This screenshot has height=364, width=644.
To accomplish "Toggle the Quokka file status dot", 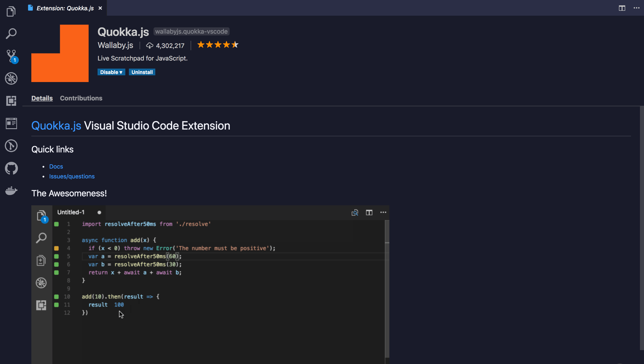I will tap(100, 212).
